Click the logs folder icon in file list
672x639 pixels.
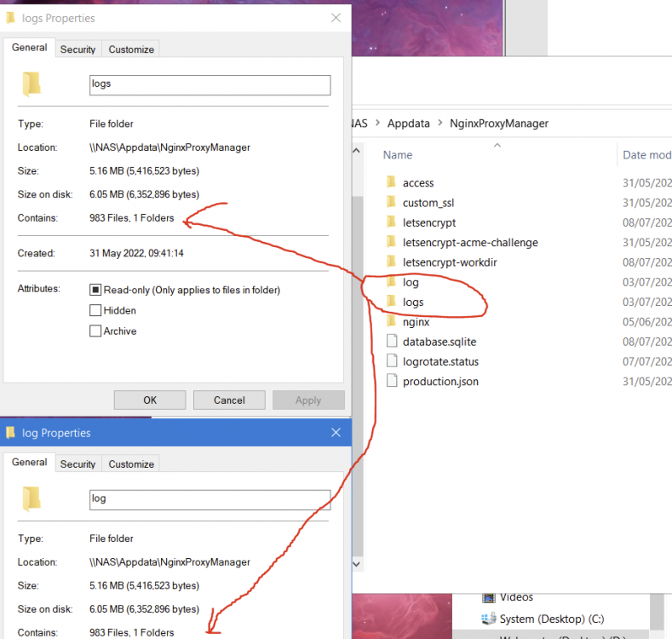391,302
